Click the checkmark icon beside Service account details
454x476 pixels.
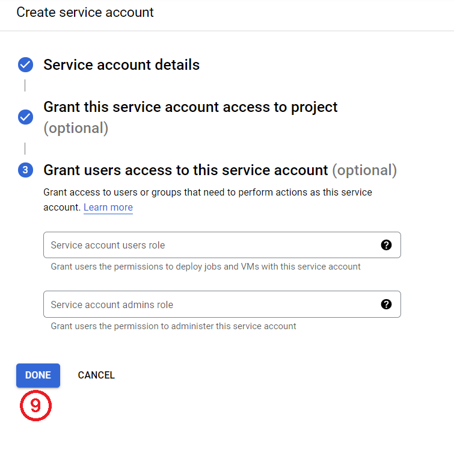pos(25,64)
